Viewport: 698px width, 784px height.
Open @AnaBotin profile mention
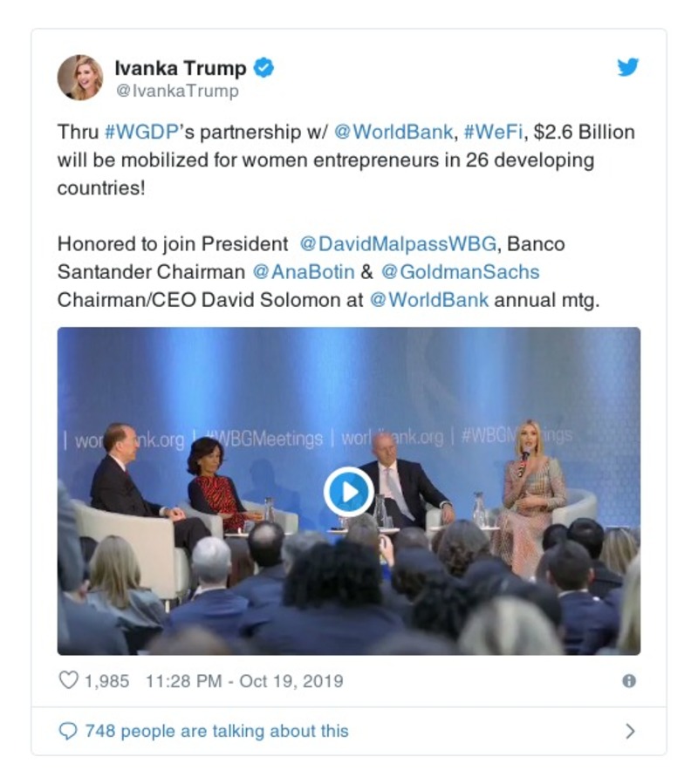[304, 272]
